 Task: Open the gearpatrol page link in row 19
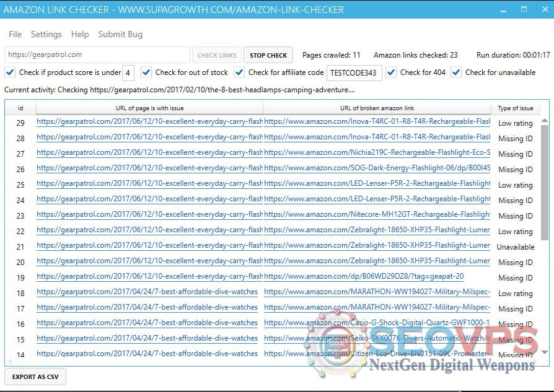point(149,277)
